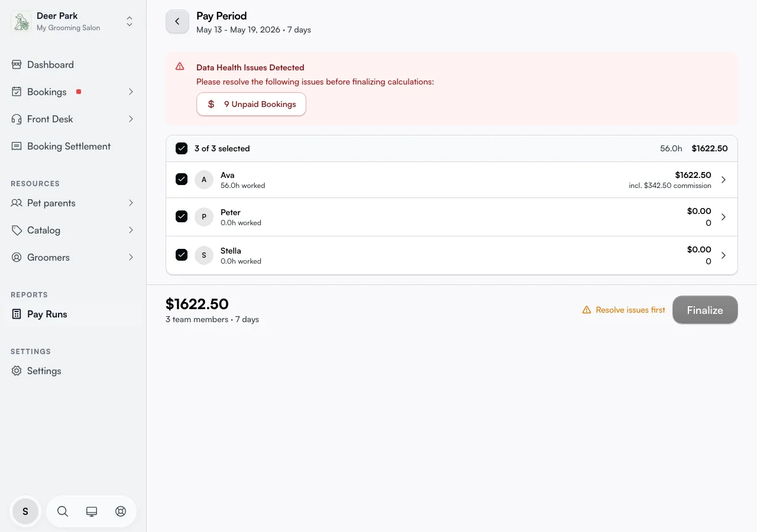
Task: Click the Finalize button
Action: pos(705,310)
